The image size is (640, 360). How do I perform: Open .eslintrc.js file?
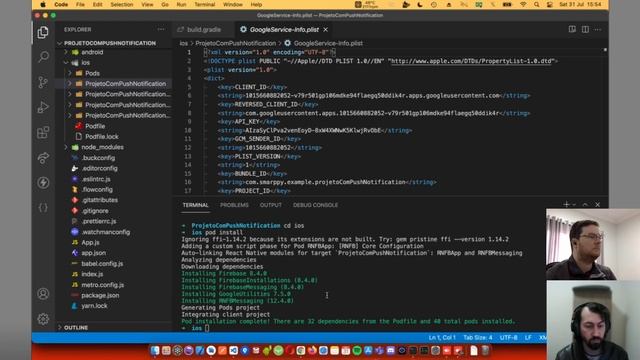[96, 179]
